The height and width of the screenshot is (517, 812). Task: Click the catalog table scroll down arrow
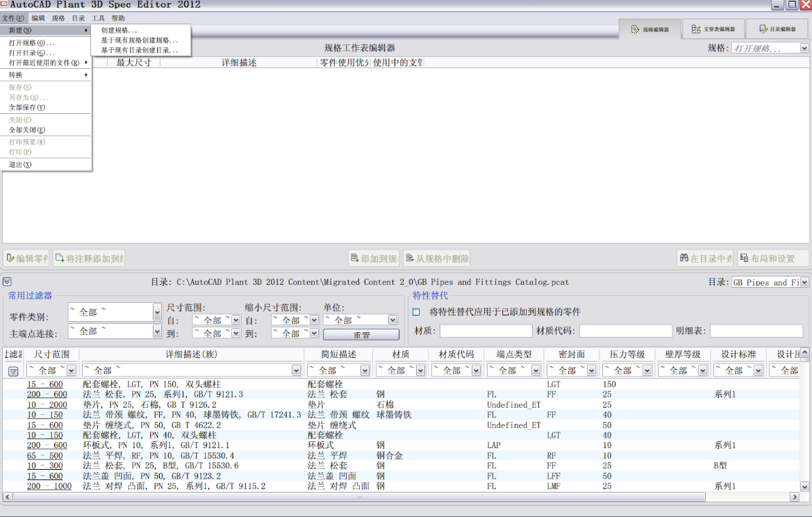(804, 486)
